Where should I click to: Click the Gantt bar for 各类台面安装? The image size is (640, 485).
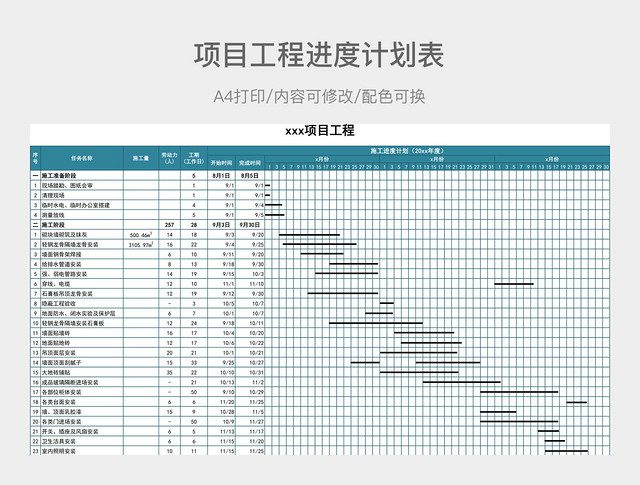[x=577, y=402]
